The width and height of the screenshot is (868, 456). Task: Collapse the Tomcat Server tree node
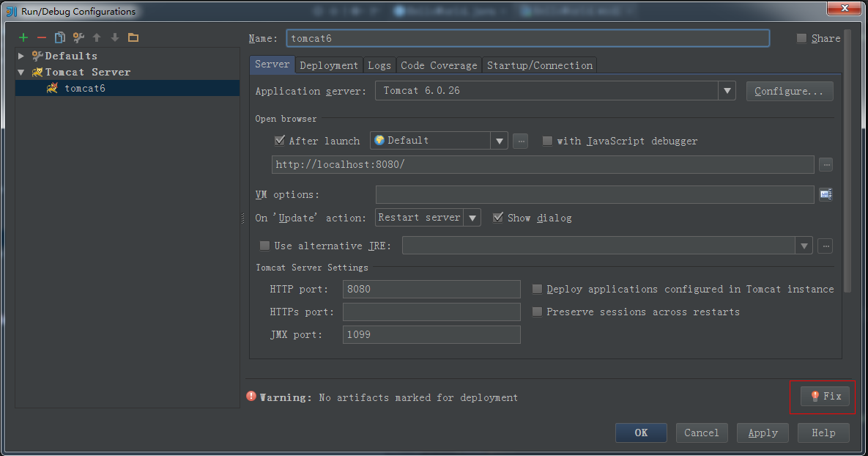point(21,72)
